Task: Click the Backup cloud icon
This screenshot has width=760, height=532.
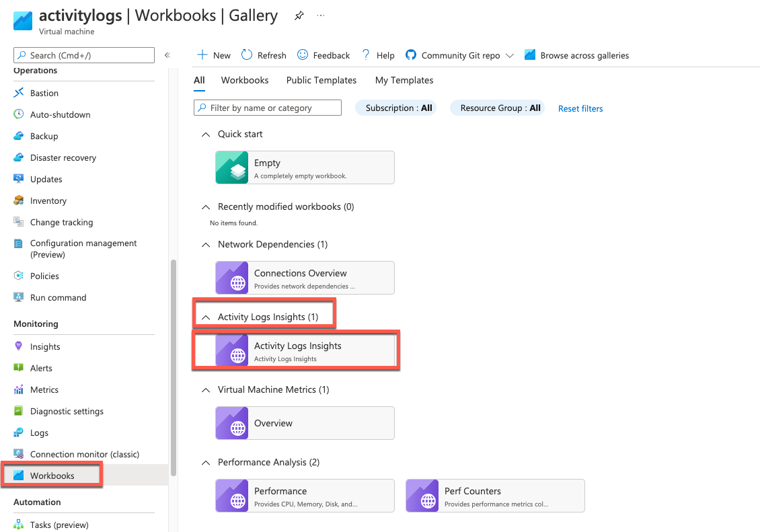Action: point(19,136)
